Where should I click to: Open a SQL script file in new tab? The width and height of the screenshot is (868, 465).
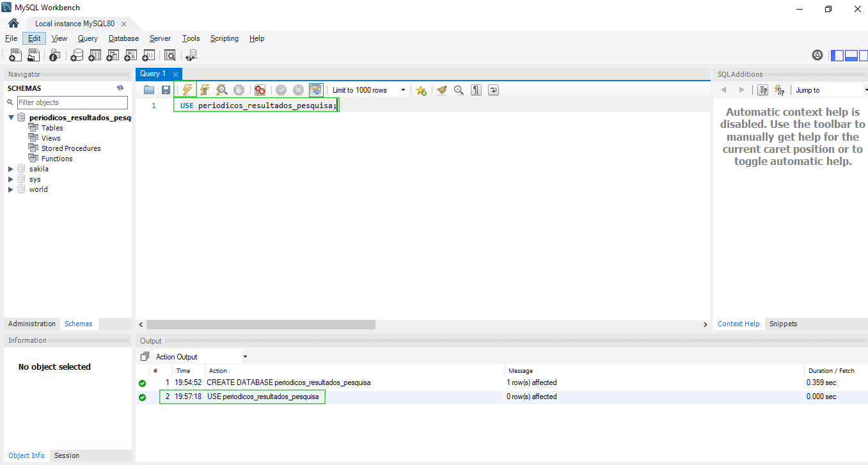pos(33,55)
